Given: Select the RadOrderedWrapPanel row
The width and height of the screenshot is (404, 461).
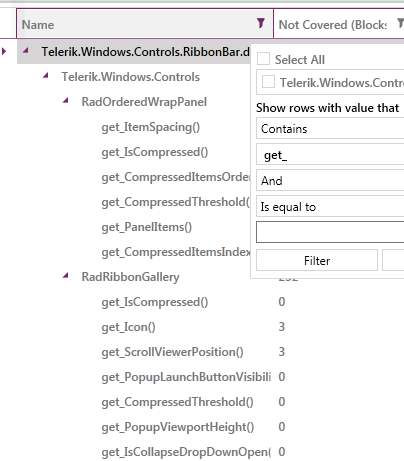Looking at the screenshot, I should tap(144, 102).
